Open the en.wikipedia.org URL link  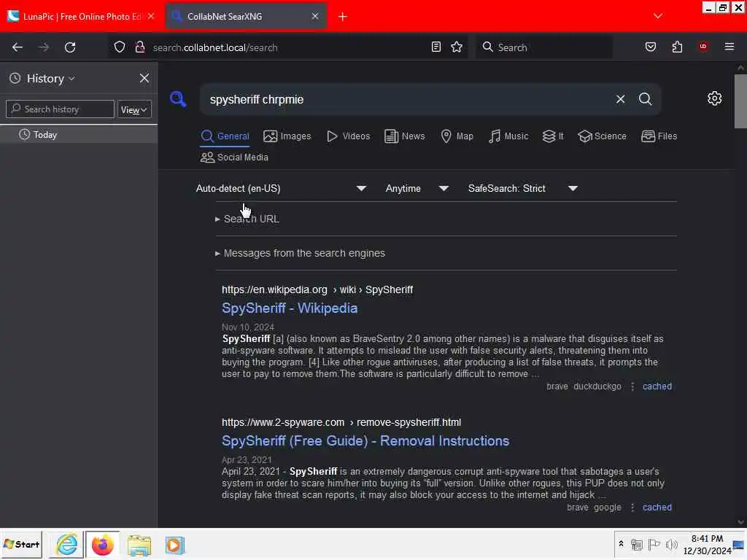click(x=317, y=290)
